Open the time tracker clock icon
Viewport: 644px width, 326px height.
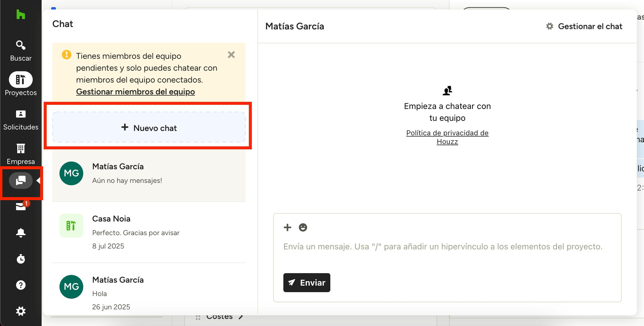point(21,259)
